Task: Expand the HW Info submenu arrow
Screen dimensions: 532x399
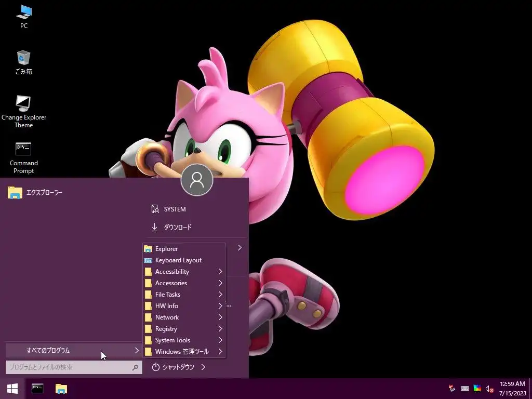Action: pos(220,305)
